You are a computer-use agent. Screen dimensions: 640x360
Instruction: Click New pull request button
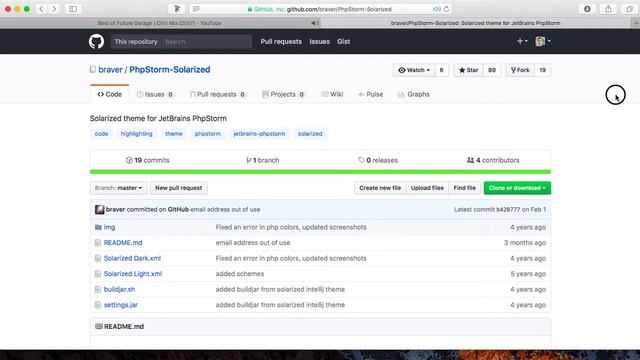[179, 188]
